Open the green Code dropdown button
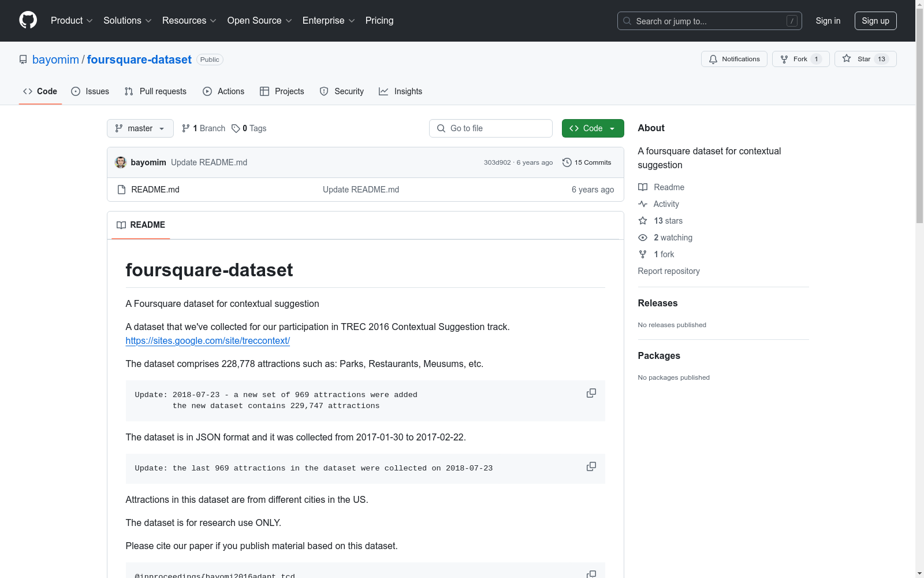The image size is (924, 578). [x=593, y=128]
